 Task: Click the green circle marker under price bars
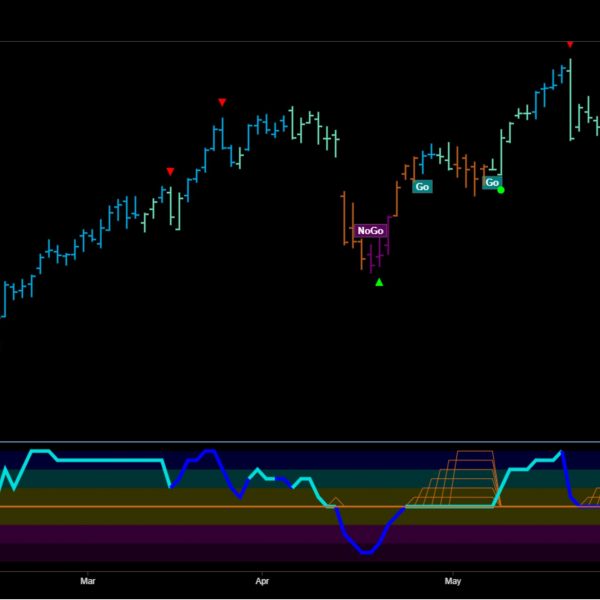pyautogui.click(x=501, y=190)
